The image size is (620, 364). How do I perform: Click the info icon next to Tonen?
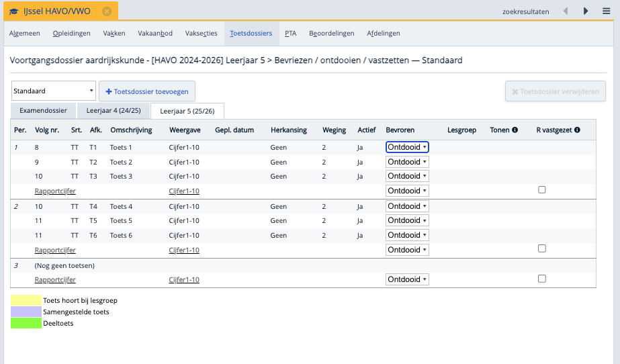(x=515, y=130)
